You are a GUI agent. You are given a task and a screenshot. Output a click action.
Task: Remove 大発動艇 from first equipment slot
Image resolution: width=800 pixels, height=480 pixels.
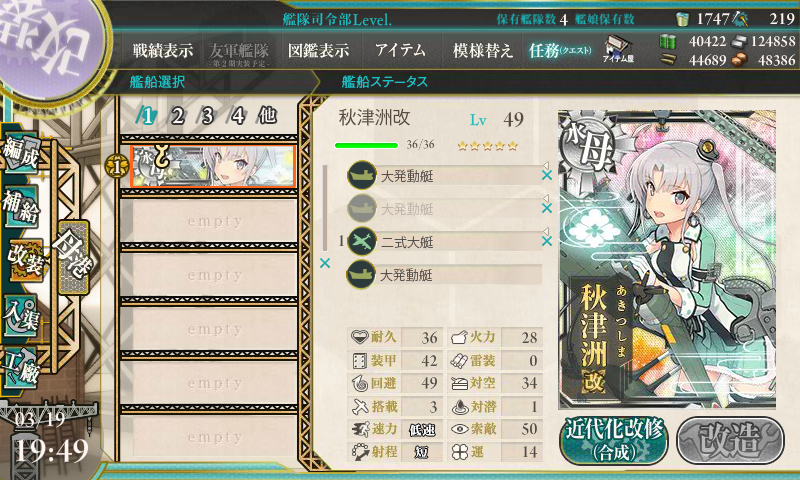[546, 175]
